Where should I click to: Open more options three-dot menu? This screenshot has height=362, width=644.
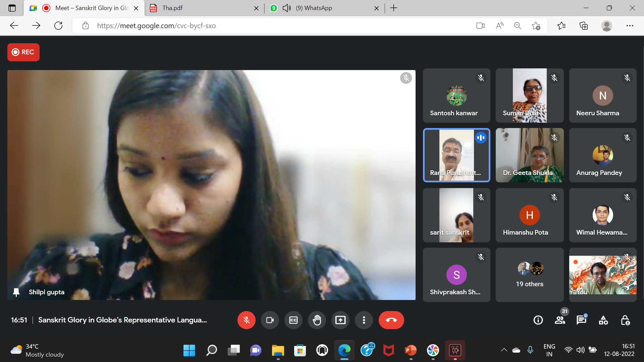click(364, 320)
